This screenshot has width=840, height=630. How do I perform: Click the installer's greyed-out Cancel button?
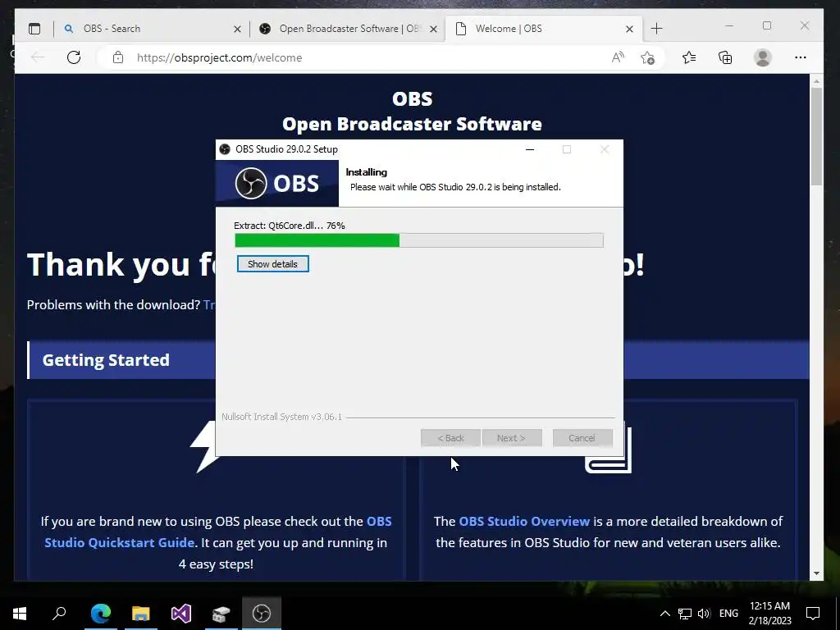click(x=582, y=438)
